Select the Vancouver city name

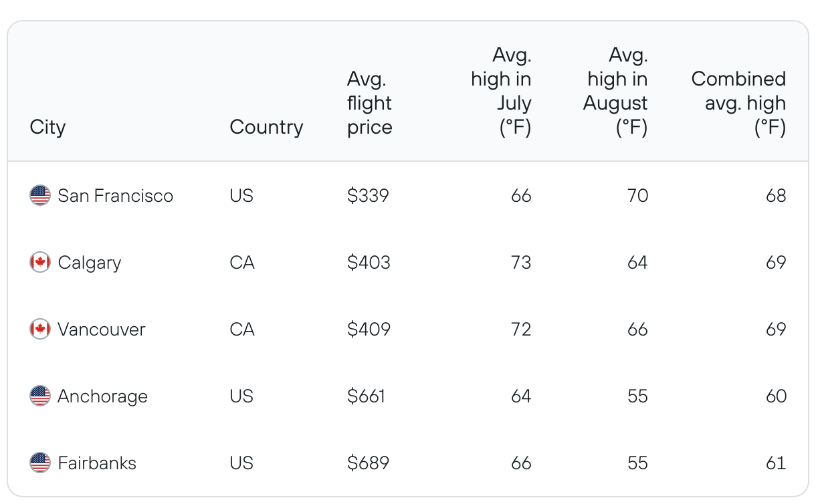pos(101,330)
